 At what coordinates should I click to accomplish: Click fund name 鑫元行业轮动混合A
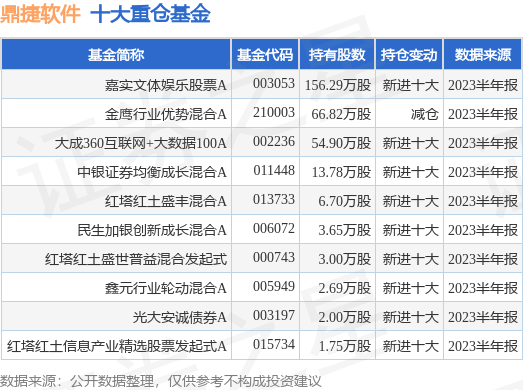click(x=166, y=288)
